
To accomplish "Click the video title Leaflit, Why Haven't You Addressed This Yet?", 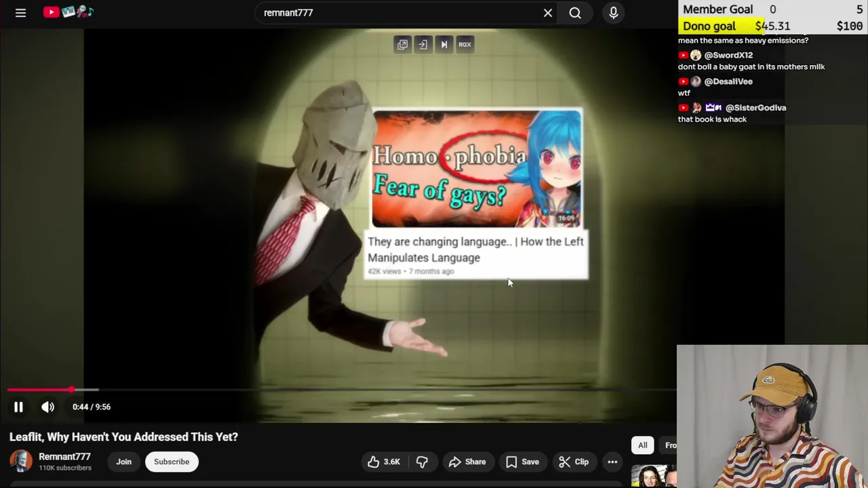I will tap(123, 437).
